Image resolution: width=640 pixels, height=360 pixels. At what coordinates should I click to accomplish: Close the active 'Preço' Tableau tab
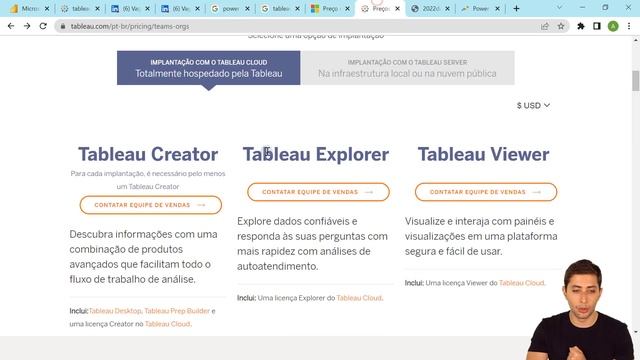tap(398, 9)
